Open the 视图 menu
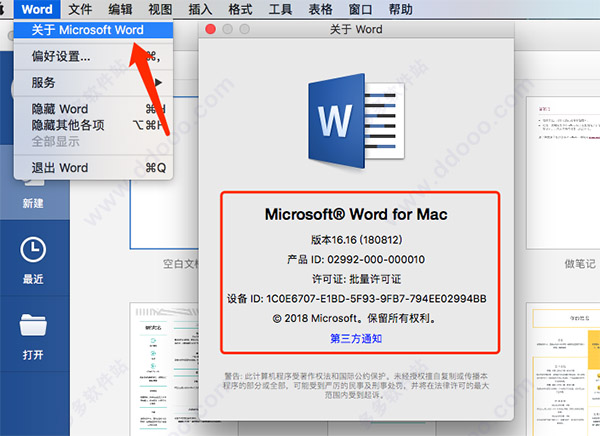 (160, 9)
